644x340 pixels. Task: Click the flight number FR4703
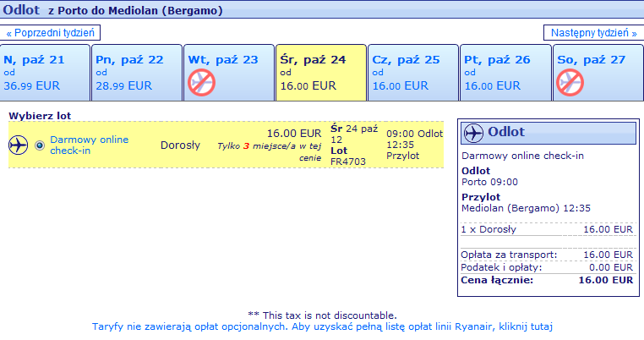[348, 162]
